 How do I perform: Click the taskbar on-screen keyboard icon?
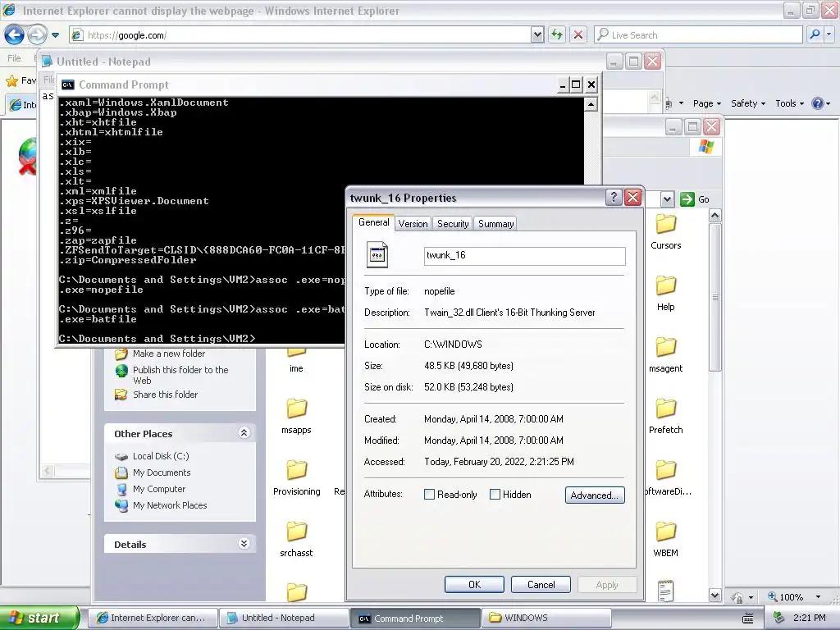[x=748, y=619]
